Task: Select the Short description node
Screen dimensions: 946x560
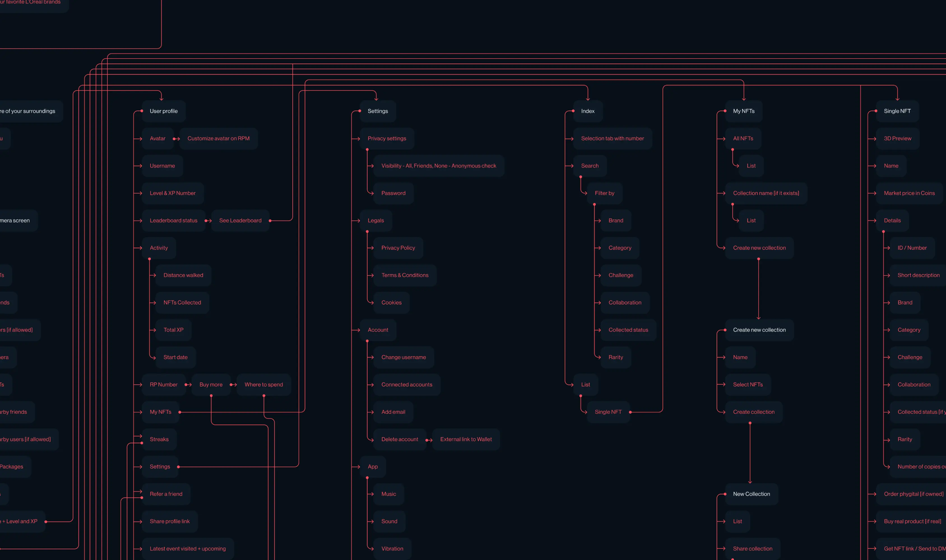Action: tap(918, 275)
